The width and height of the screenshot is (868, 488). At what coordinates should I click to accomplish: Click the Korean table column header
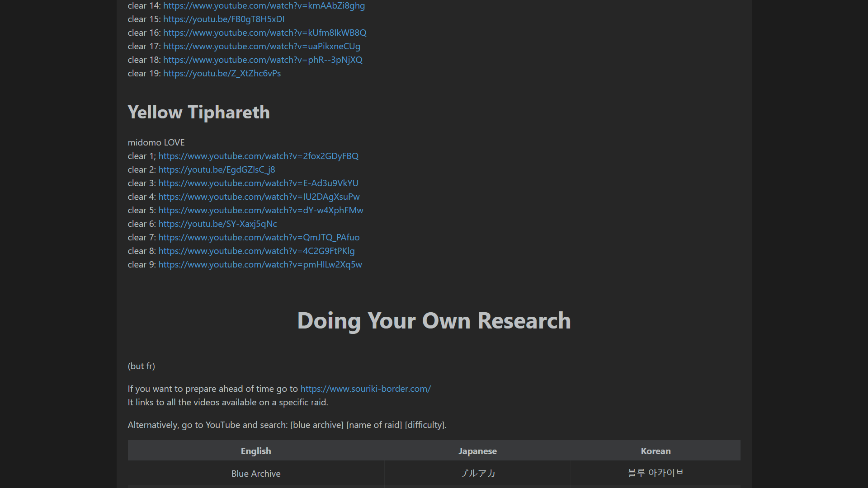(656, 451)
